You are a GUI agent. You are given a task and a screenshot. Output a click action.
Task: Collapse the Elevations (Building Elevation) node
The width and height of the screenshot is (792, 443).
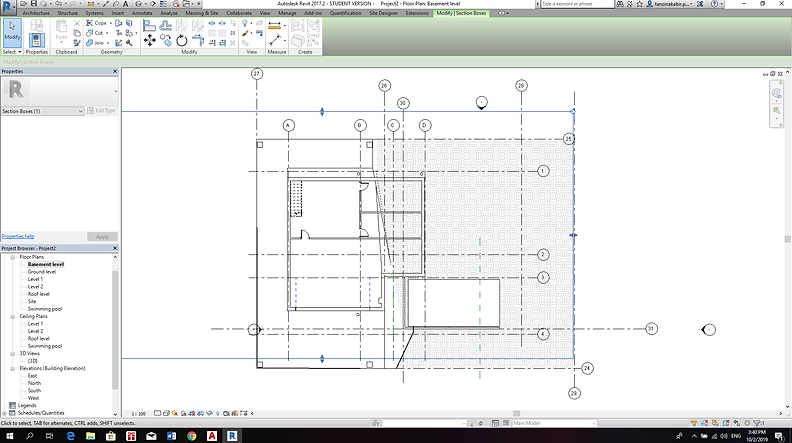tap(13, 369)
